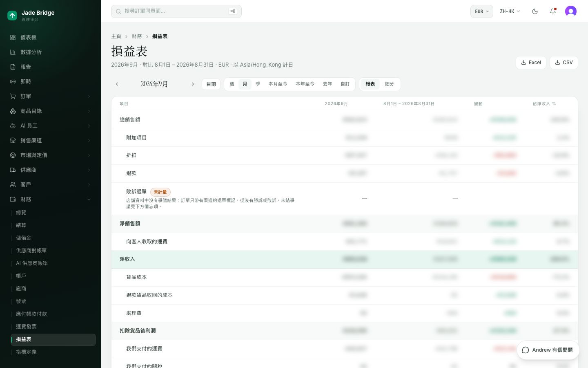The width and height of the screenshot is (588, 368).
Task: Click the 供應商 truck icon
Action: tap(13, 170)
